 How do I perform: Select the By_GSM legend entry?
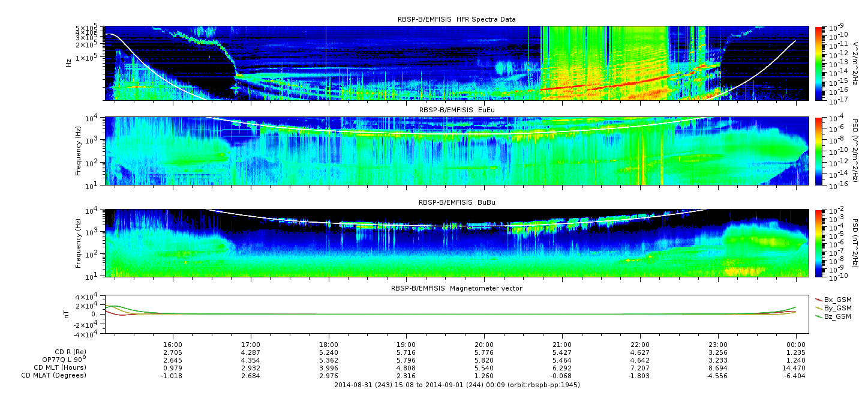coord(833,307)
